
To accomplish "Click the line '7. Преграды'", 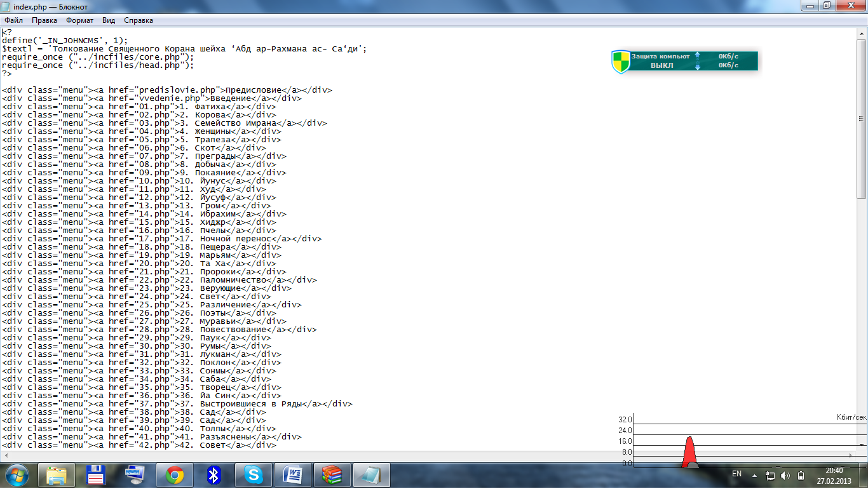I will coord(144,156).
